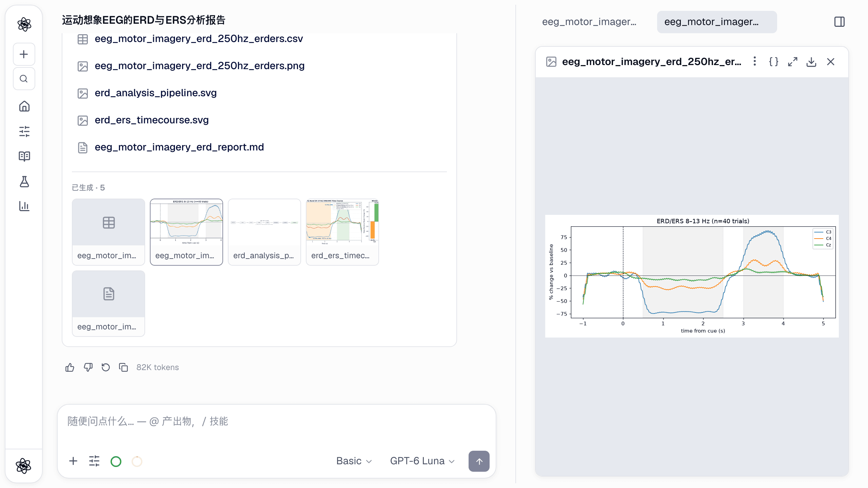Add attachment with composer plus button
Viewport: 868px width, 488px height.
[x=73, y=461]
